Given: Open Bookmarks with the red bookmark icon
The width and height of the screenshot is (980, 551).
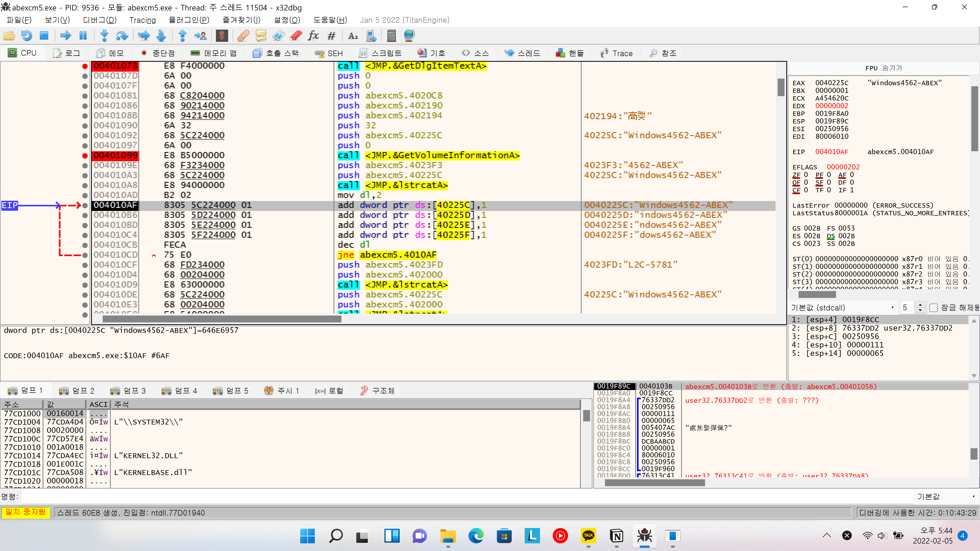Looking at the screenshot, I should pyautogui.click(x=296, y=36).
